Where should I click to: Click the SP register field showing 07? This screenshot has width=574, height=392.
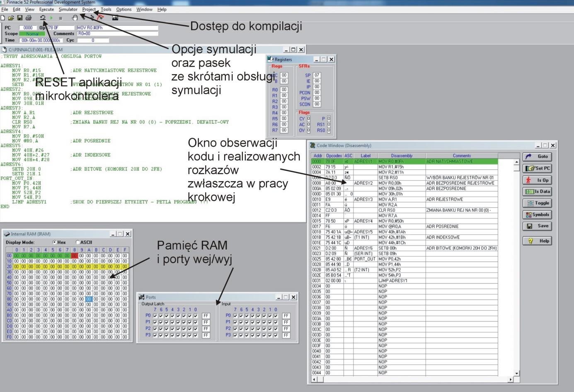(317, 75)
